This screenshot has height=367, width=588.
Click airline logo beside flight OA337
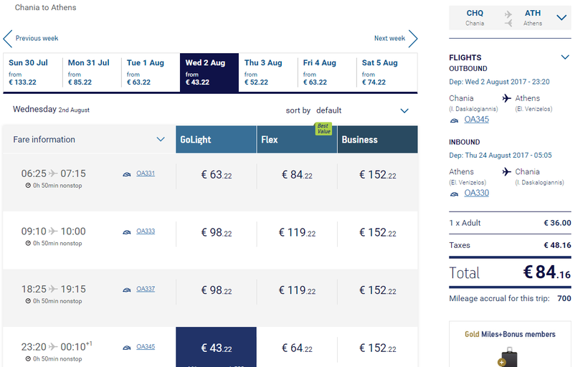point(127,290)
